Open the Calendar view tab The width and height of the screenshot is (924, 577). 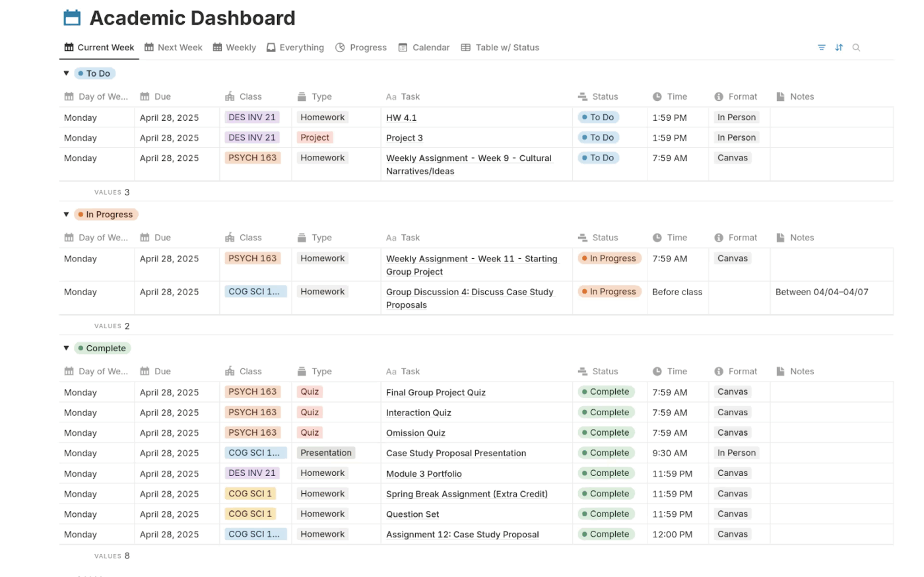pyautogui.click(x=430, y=47)
